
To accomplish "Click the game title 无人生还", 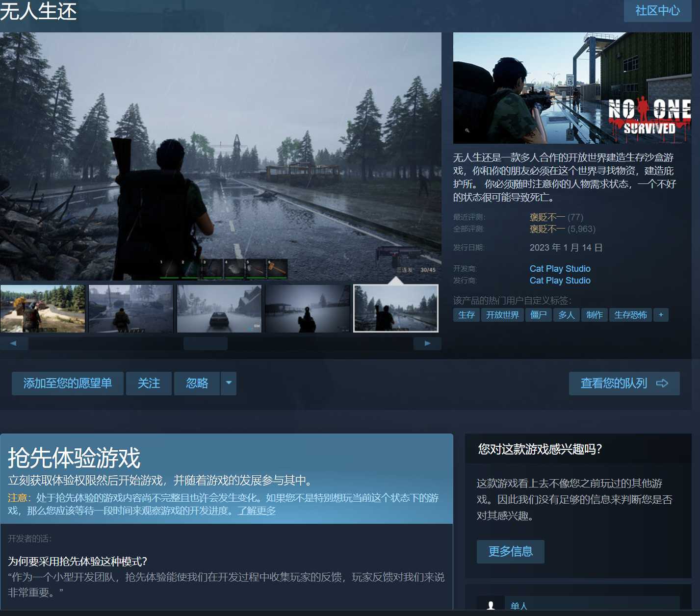I will [38, 11].
